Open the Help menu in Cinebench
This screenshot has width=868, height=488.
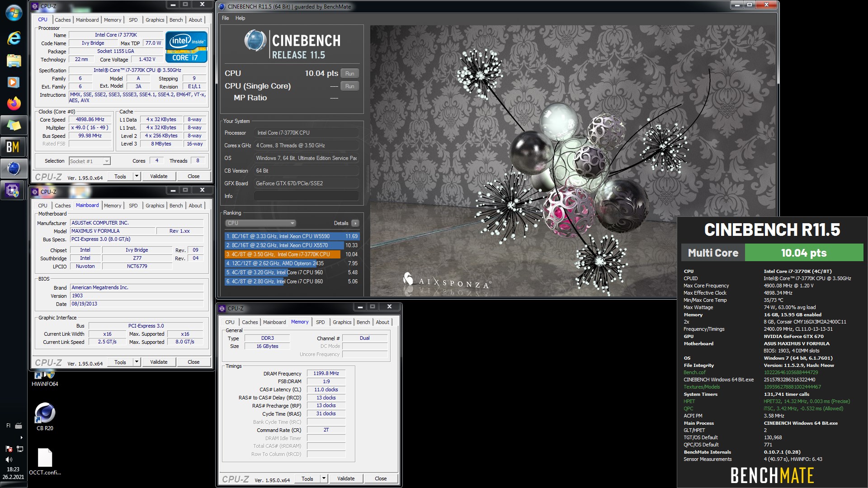pyautogui.click(x=240, y=18)
